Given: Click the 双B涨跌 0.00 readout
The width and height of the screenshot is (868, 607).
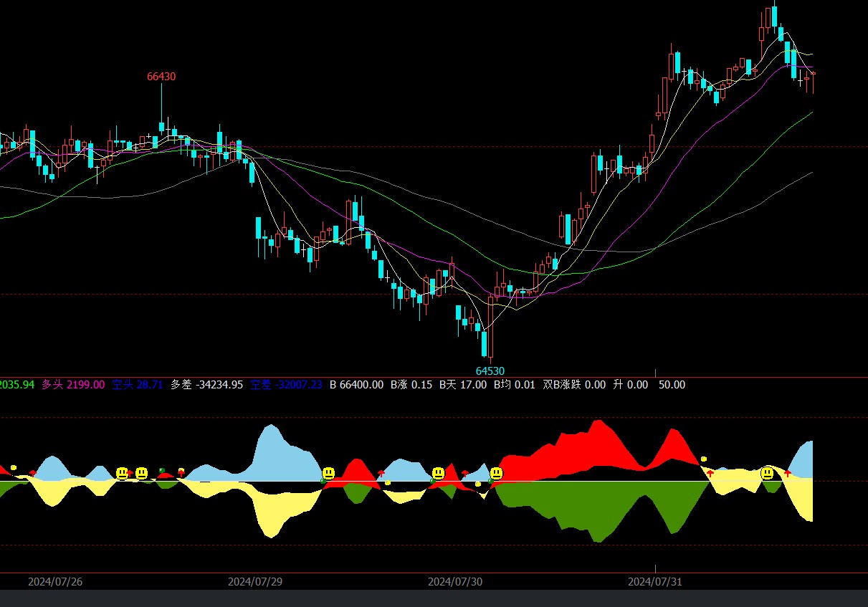Looking at the screenshot, I should (574, 385).
